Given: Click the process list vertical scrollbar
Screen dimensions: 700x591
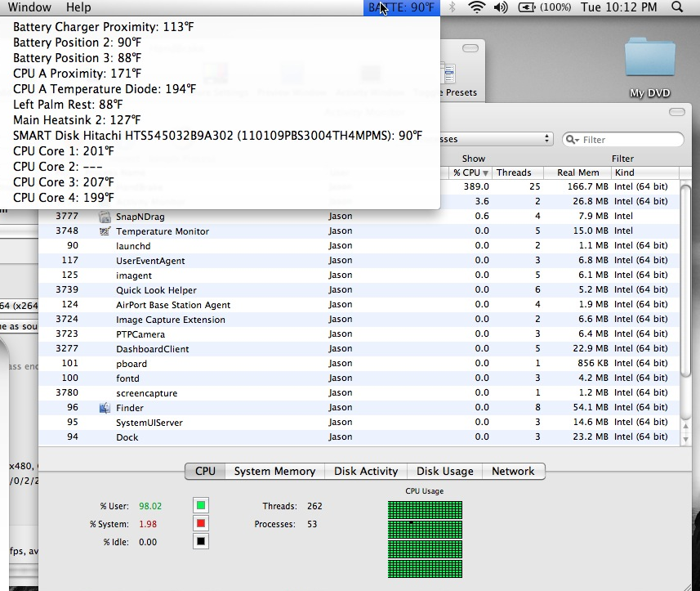Looking at the screenshot, I should coord(685,281).
